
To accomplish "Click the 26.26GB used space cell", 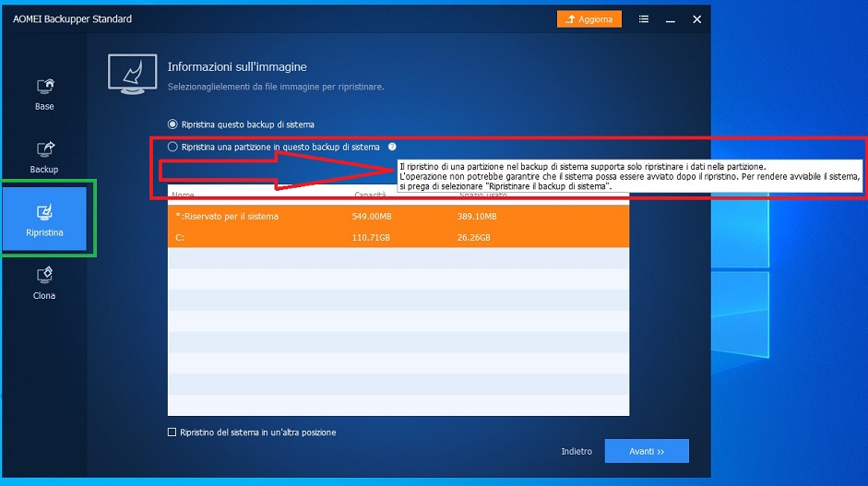I will pos(473,237).
